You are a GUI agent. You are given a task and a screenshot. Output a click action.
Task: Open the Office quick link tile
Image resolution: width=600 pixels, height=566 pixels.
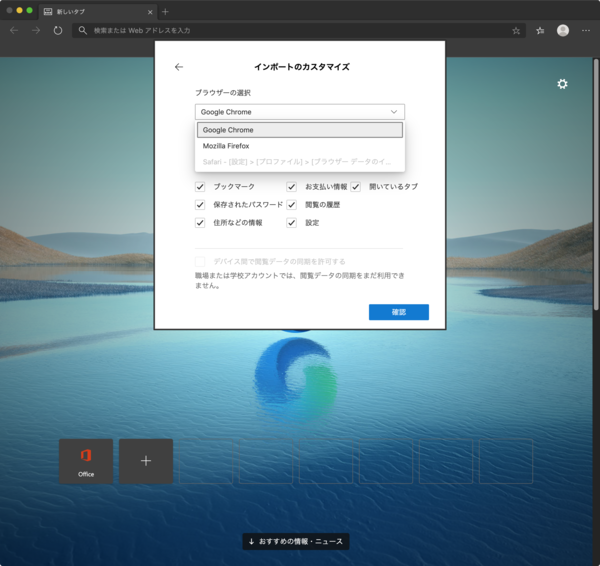tap(86, 461)
